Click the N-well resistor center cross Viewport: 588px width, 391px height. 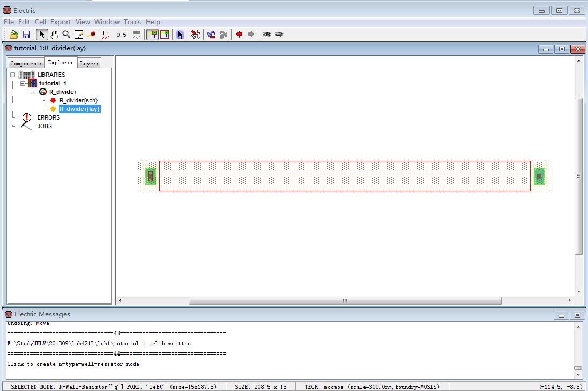[345, 176]
